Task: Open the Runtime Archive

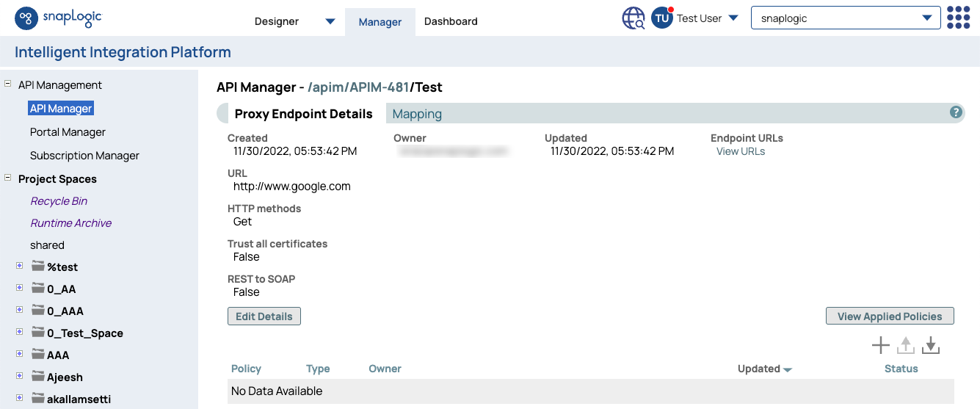Action: coord(71,223)
